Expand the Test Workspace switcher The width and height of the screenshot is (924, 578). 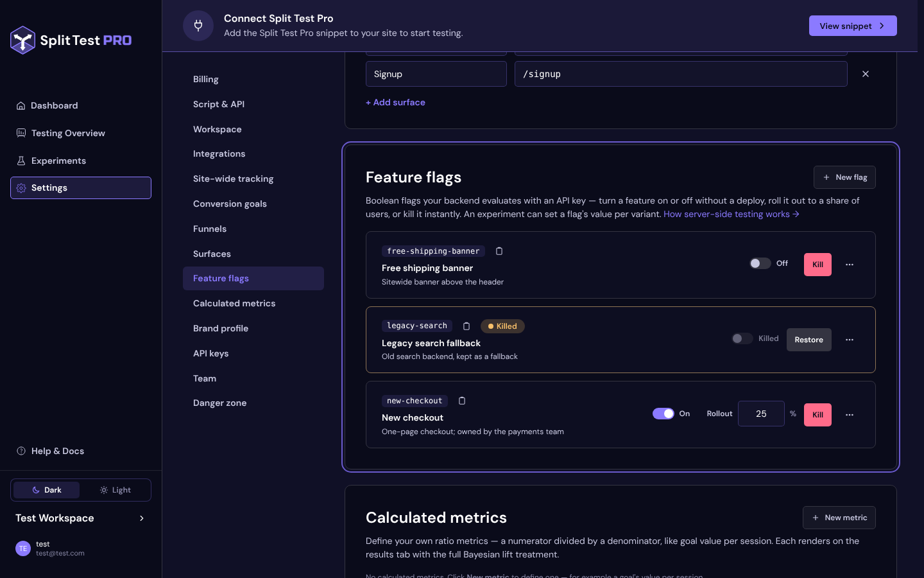(81, 518)
